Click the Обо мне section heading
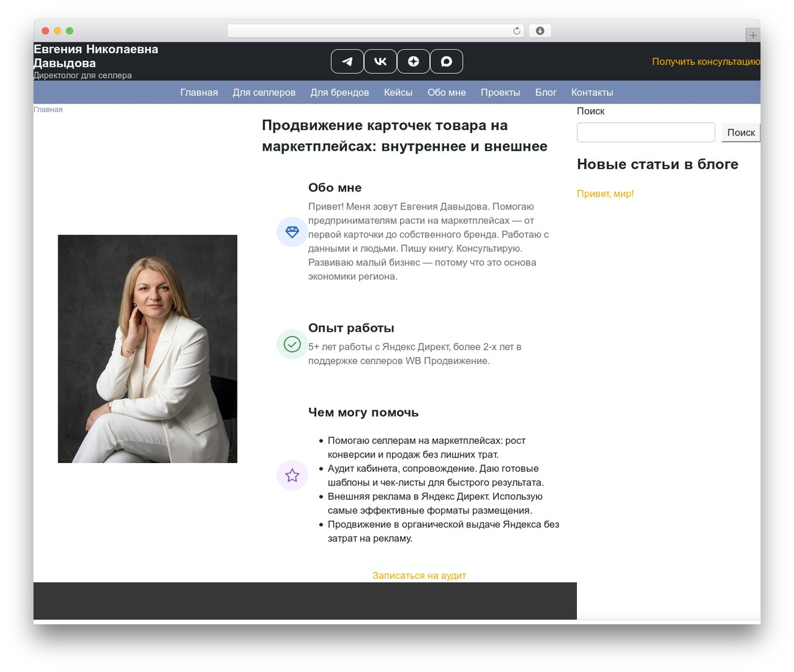The height and width of the screenshot is (672, 794). tap(335, 187)
